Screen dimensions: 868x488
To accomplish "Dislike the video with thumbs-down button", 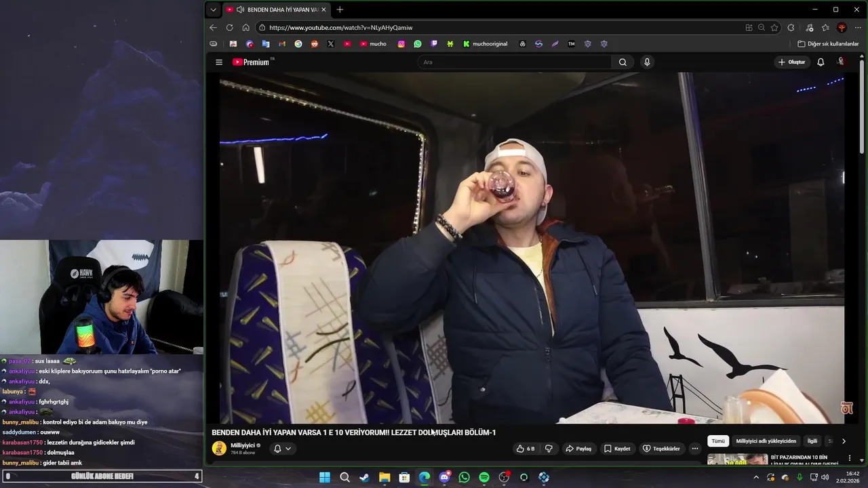I will [549, 449].
